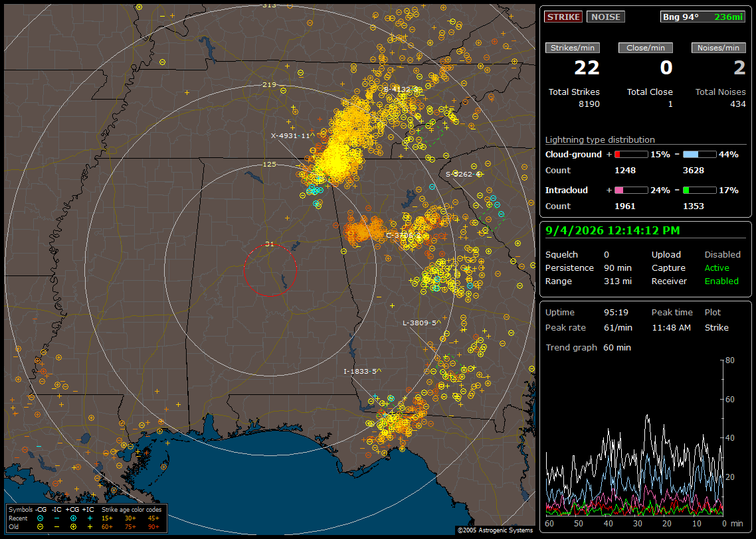
Task: Click the 125 range ring label
Action: (x=270, y=164)
